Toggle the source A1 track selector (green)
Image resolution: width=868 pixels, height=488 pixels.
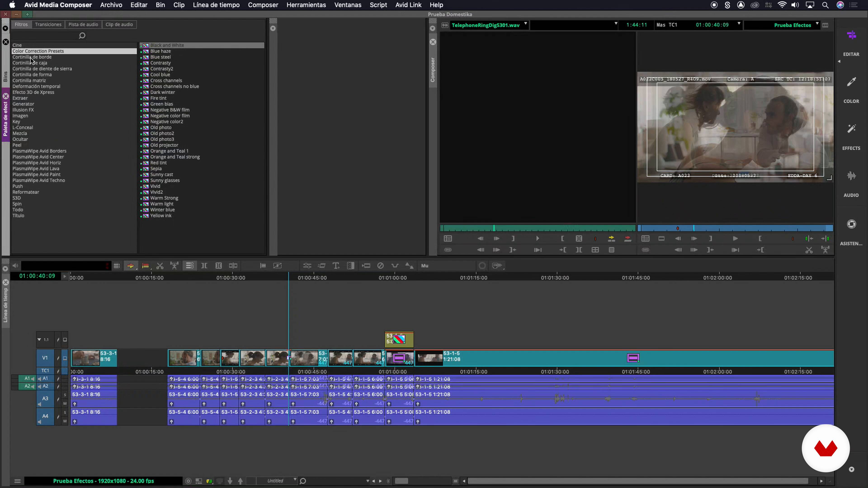pos(27,379)
